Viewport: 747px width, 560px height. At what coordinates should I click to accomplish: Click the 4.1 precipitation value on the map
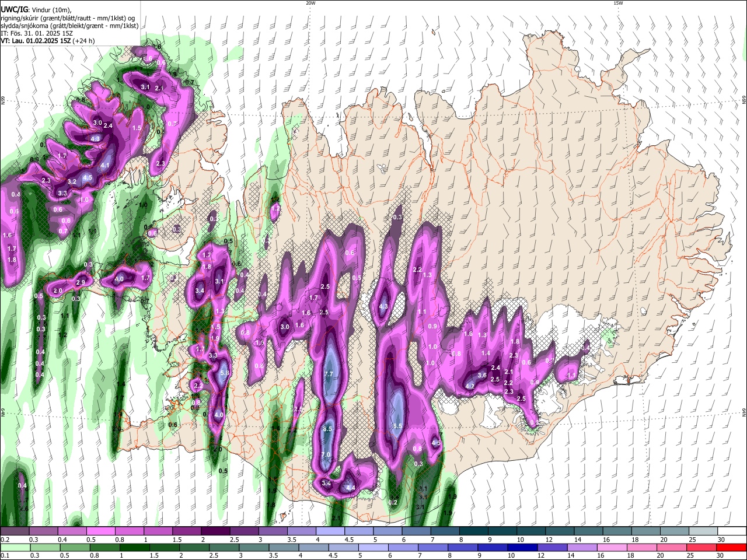[105, 166]
